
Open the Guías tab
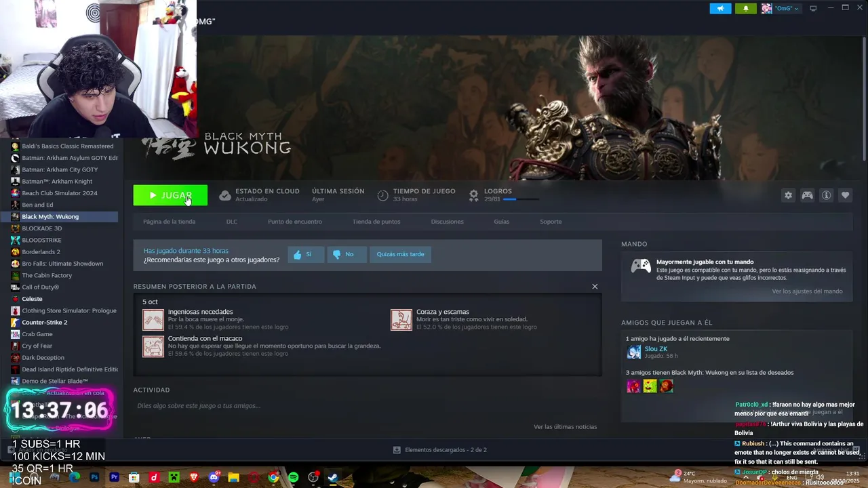(x=502, y=222)
